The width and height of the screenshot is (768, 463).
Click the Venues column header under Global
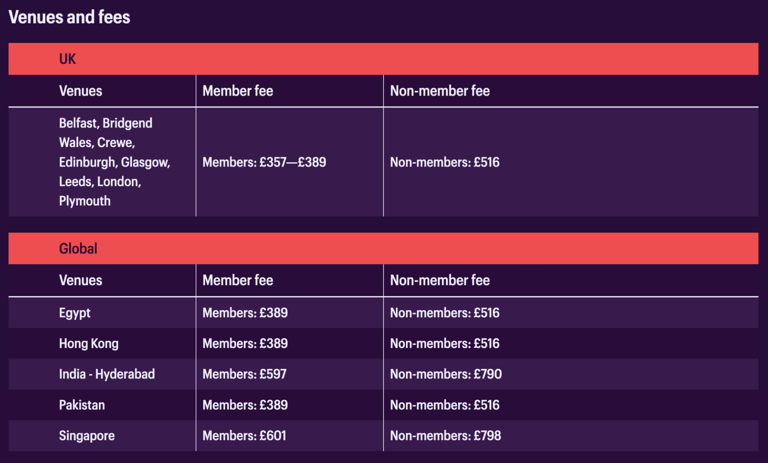(81, 281)
